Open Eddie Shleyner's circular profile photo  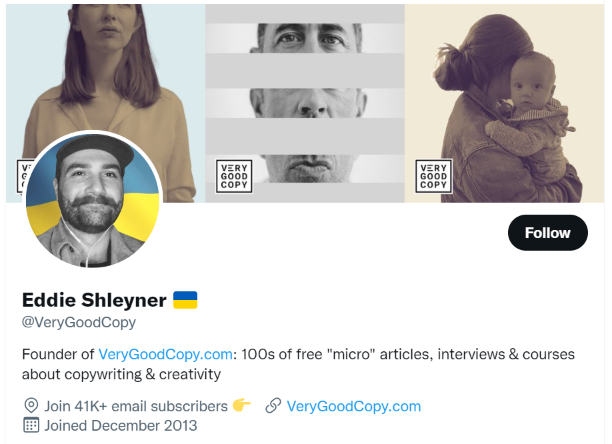(93, 199)
